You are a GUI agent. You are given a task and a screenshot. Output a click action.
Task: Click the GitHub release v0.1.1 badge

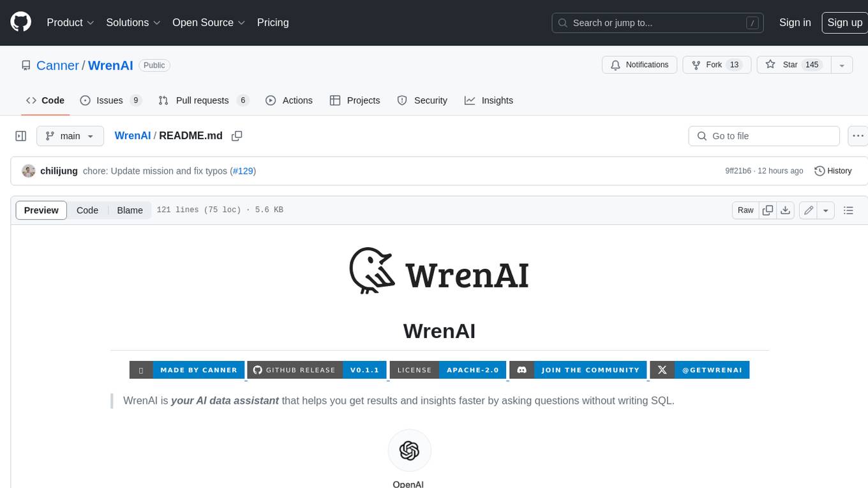(x=317, y=370)
